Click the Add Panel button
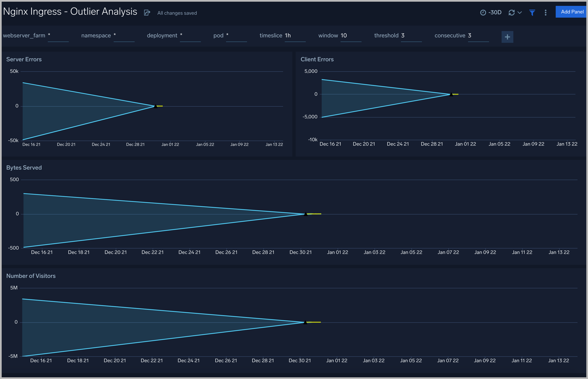 click(571, 12)
